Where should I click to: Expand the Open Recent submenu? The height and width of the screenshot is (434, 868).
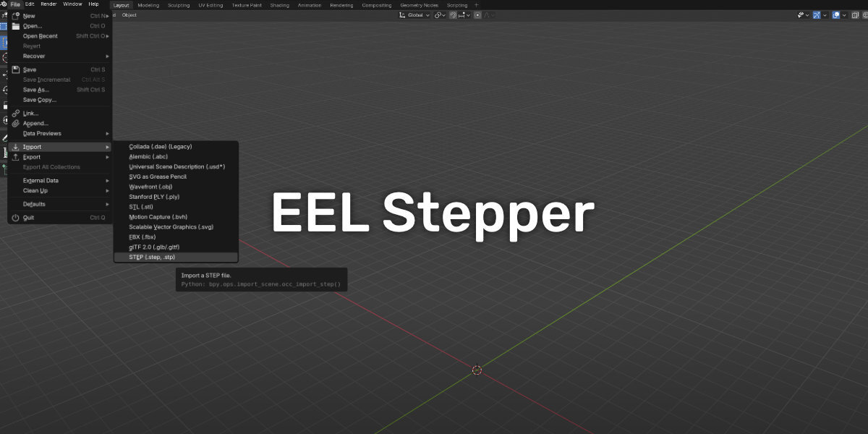point(60,36)
